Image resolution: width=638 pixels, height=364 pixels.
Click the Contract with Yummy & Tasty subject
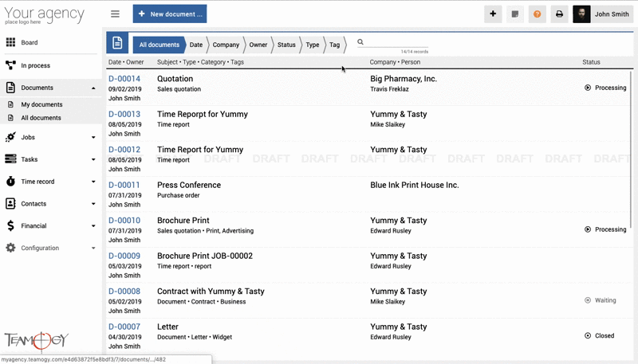tap(211, 292)
